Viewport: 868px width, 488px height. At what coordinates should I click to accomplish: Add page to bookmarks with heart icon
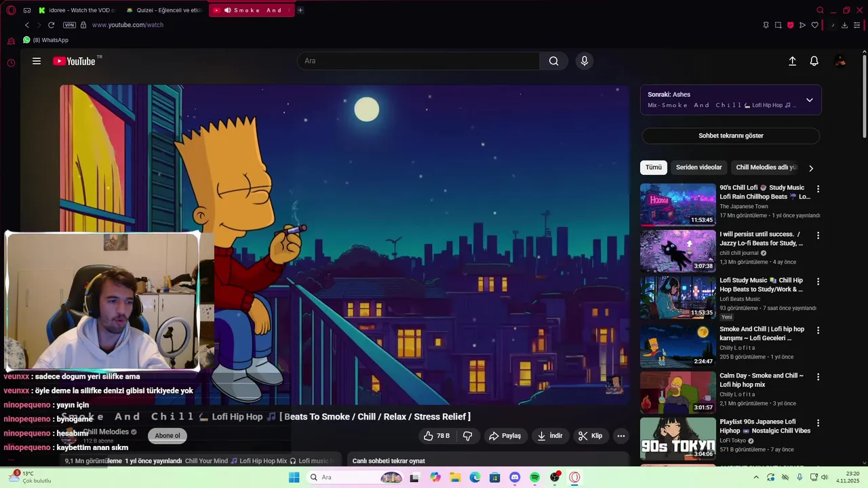pos(814,25)
